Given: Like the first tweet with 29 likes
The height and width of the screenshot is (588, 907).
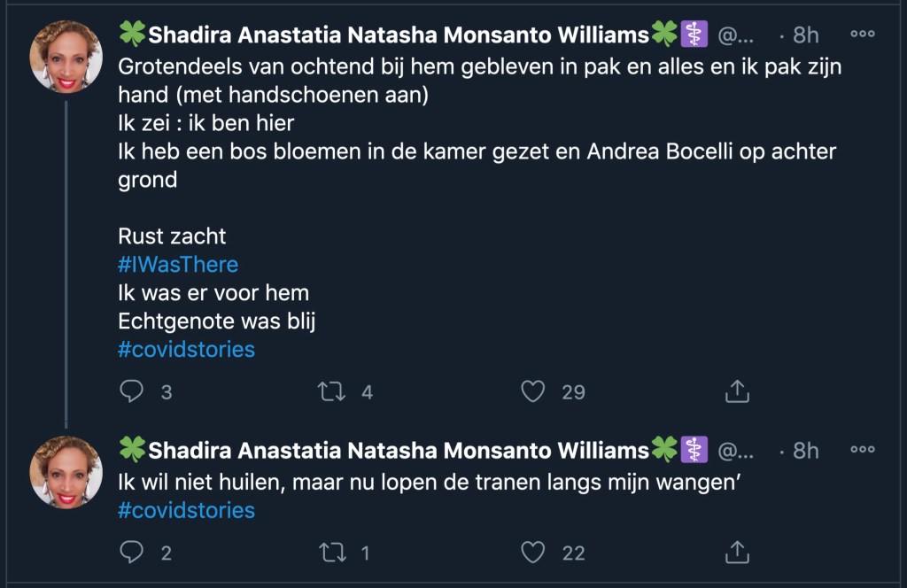Looking at the screenshot, I should pyautogui.click(x=532, y=391).
